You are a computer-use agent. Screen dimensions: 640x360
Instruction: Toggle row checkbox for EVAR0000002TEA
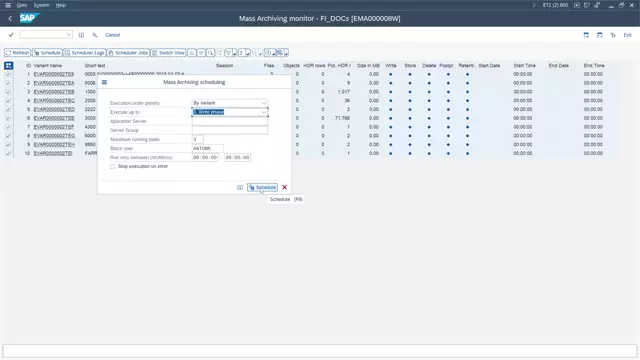click(8, 83)
